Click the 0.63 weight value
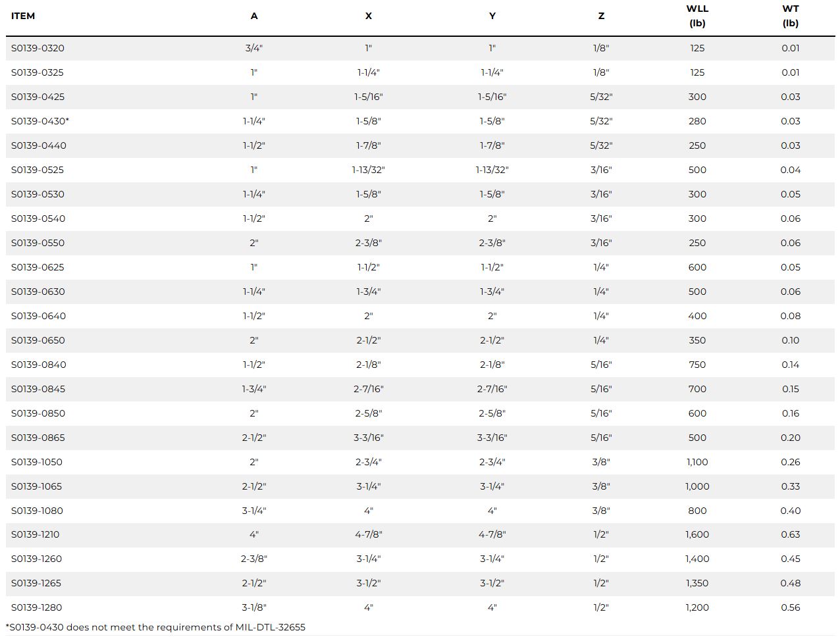Image resolution: width=840 pixels, height=637 pixels. (790, 534)
